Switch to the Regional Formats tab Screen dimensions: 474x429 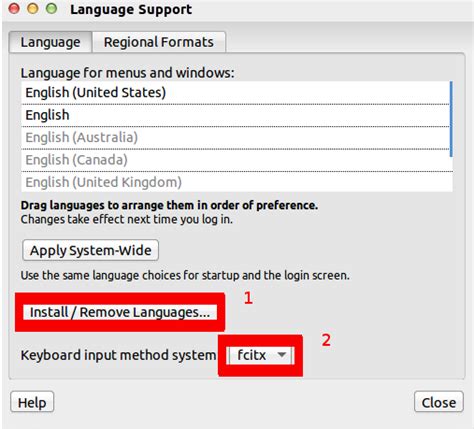click(x=159, y=42)
